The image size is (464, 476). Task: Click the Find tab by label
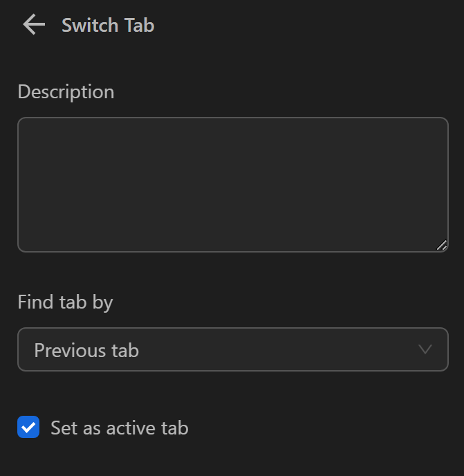tap(65, 302)
